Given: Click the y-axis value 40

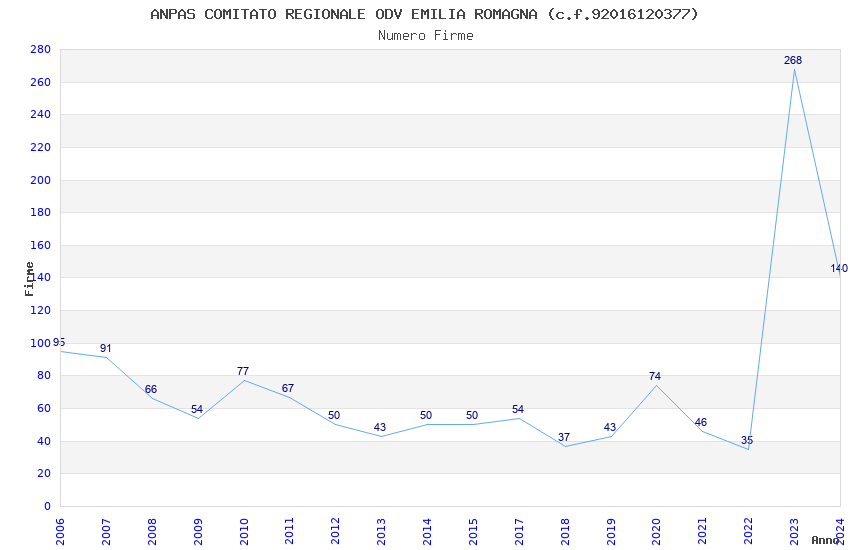Looking at the screenshot, I should click(x=44, y=441).
